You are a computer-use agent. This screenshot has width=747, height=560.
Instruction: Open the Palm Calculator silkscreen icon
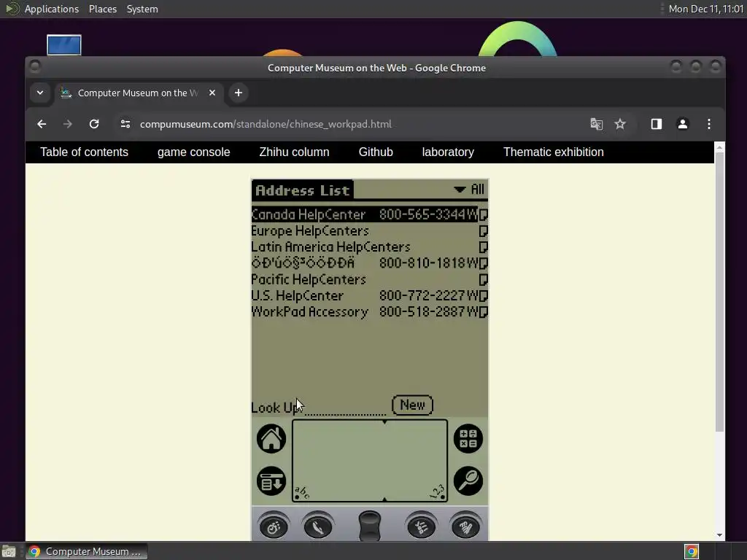pos(468,438)
